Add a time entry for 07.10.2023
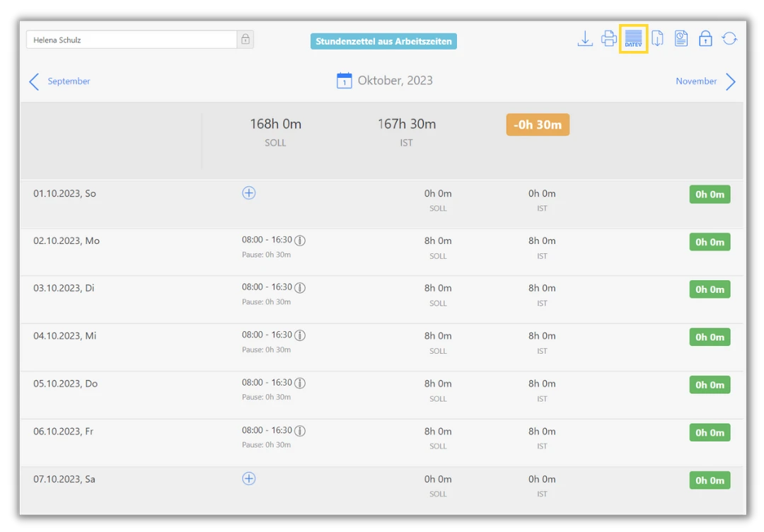 tap(249, 479)
